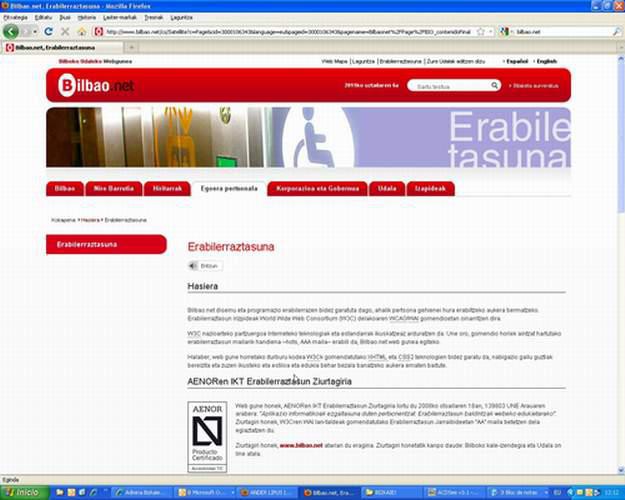The height and width of the screenshot is (500, 625).
Task: Select the Egoera pertsonala navigation tab
Action: (x=229, y=189)
